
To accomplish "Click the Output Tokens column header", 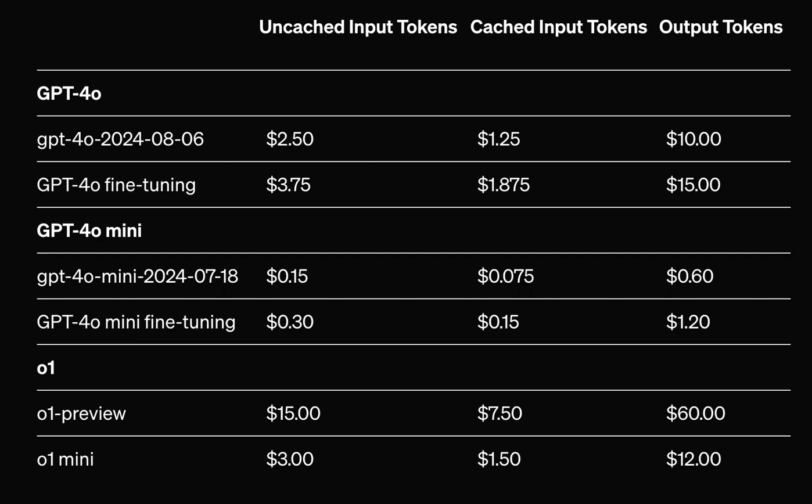I will [721, 27].
